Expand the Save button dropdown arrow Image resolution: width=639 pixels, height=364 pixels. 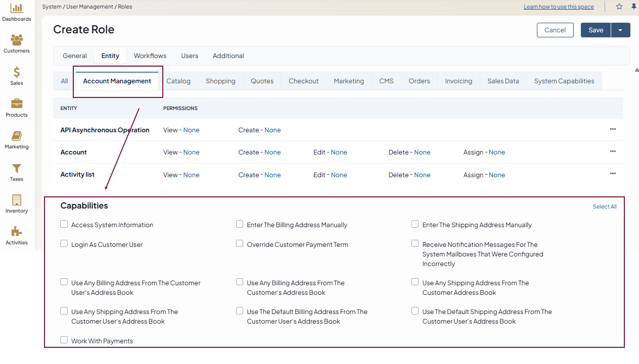(x=620, y=30)
